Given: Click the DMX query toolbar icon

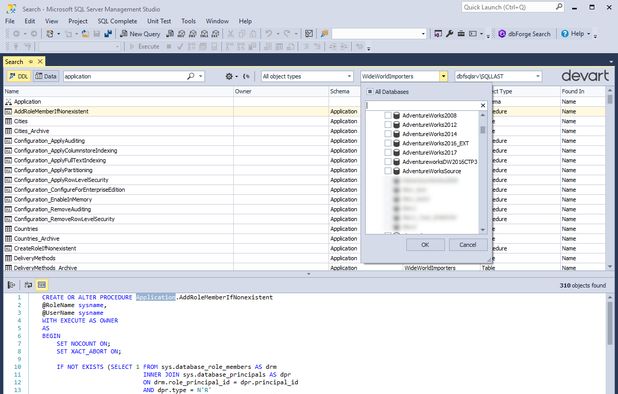Looking at the screenshot, I should [193, 34].
